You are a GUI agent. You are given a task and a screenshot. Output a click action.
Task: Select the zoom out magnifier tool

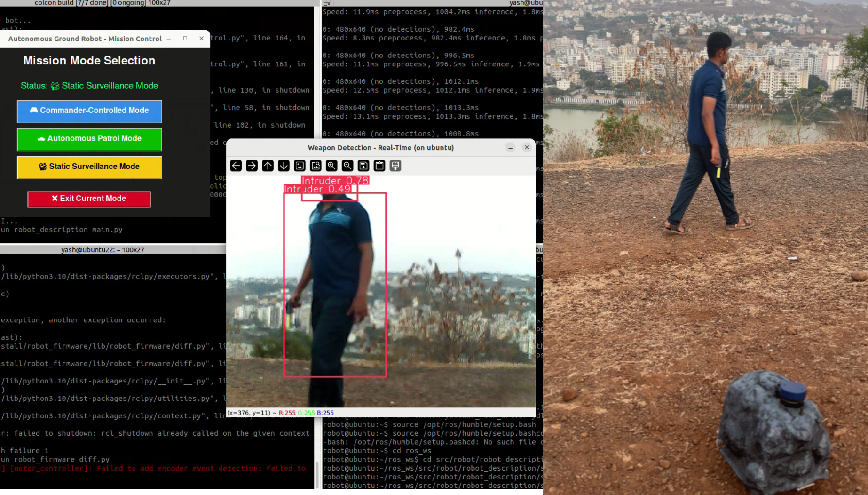pyautogui.click(x=347, y=166)
